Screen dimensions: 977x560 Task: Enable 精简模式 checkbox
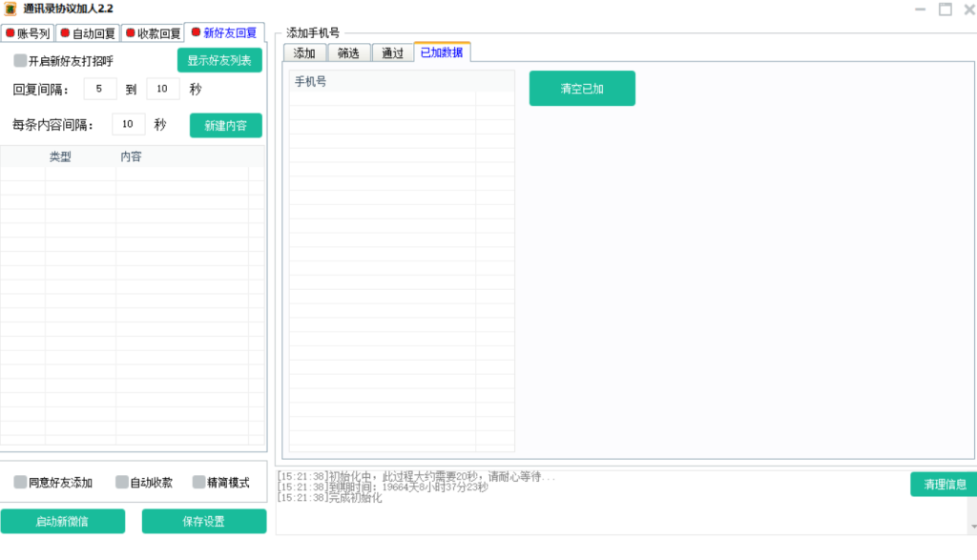tap(199, 483)
